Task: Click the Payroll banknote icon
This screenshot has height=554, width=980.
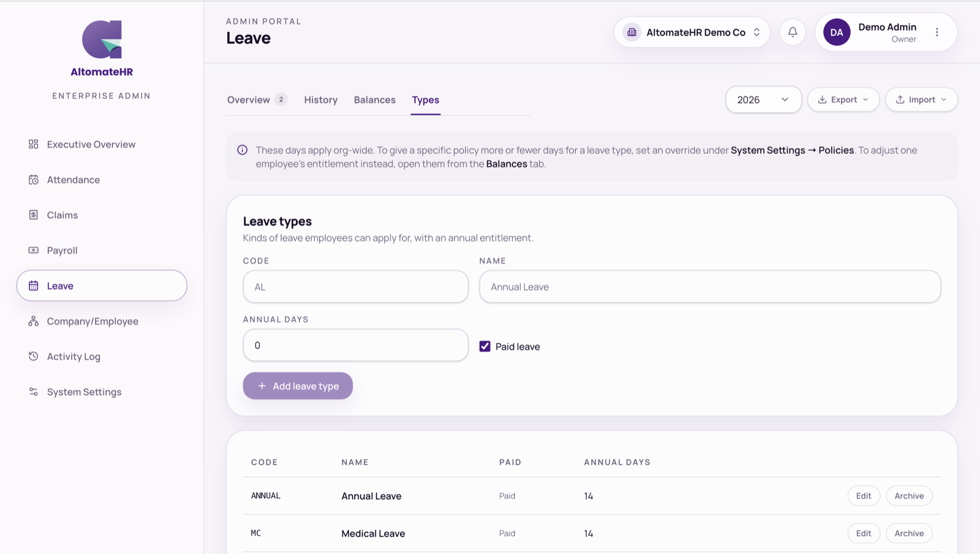Action: (x=34, y=250)
